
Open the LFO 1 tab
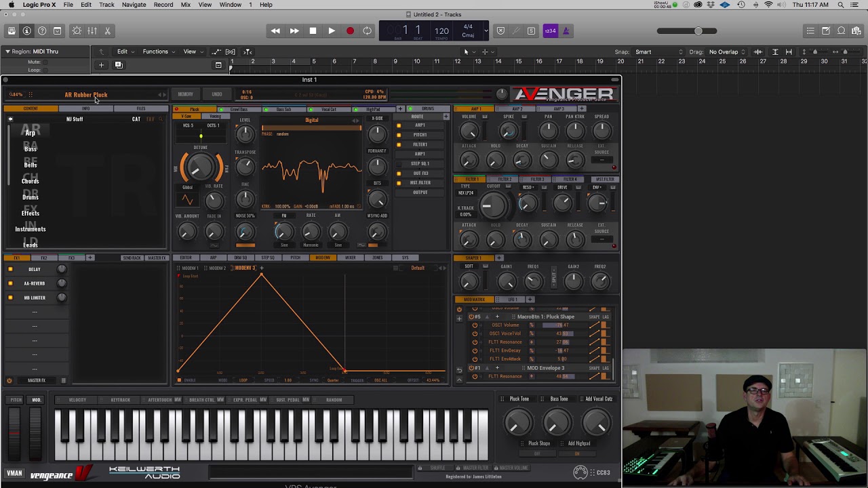point(512,300)
